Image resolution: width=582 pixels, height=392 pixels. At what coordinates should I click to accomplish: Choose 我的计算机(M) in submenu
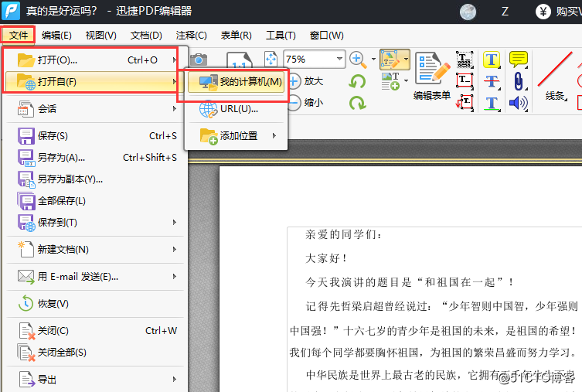pyautogui.click(x=236, y=82)
